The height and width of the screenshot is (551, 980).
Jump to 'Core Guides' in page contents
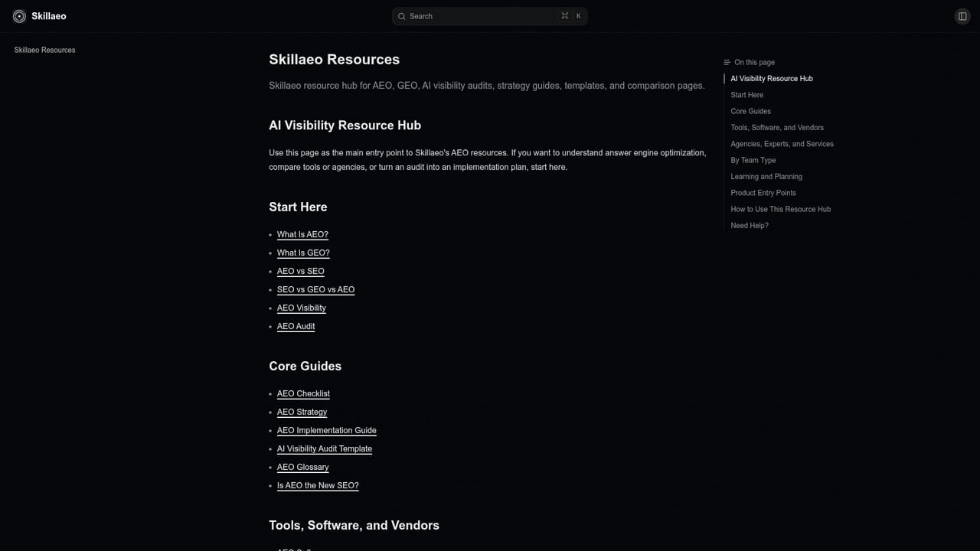750,112
